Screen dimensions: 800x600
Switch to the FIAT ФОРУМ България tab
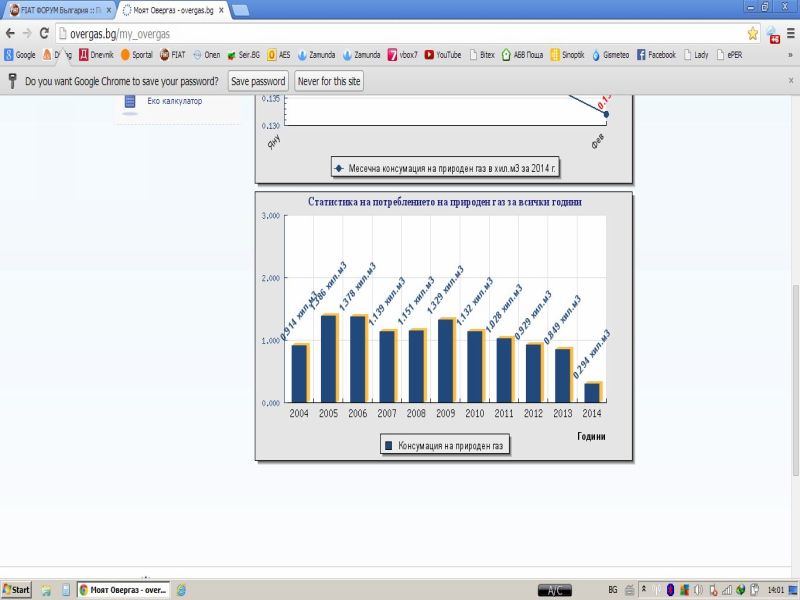(60, 10)
